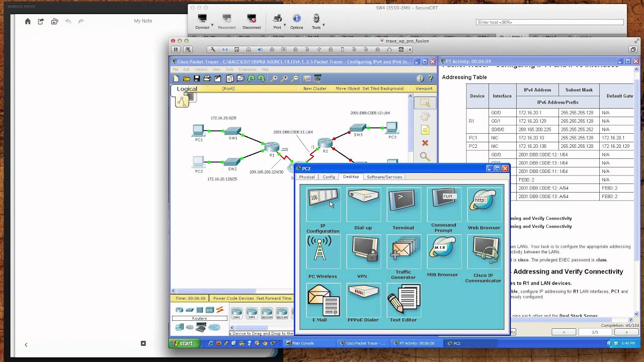This screenshot has height=362, width=644.
Task: Switch to Software/Services tab in PC2
Action: [384, 177]
